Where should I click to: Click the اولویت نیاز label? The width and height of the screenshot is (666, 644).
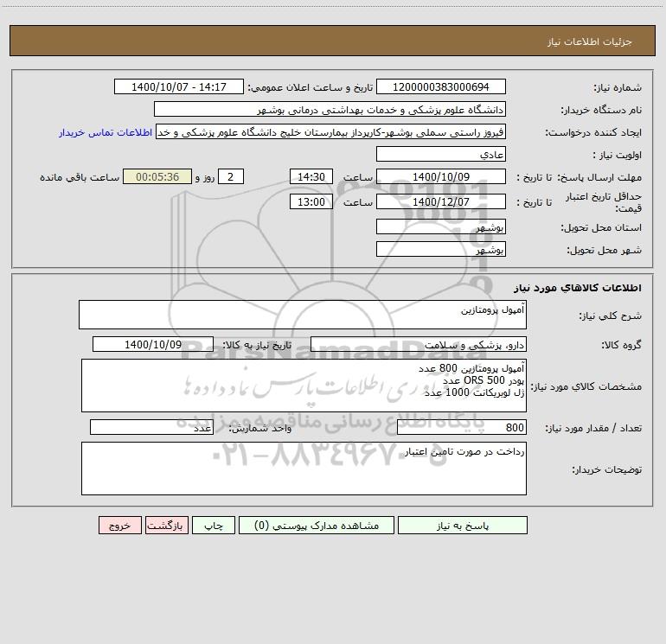click(618, 156)
